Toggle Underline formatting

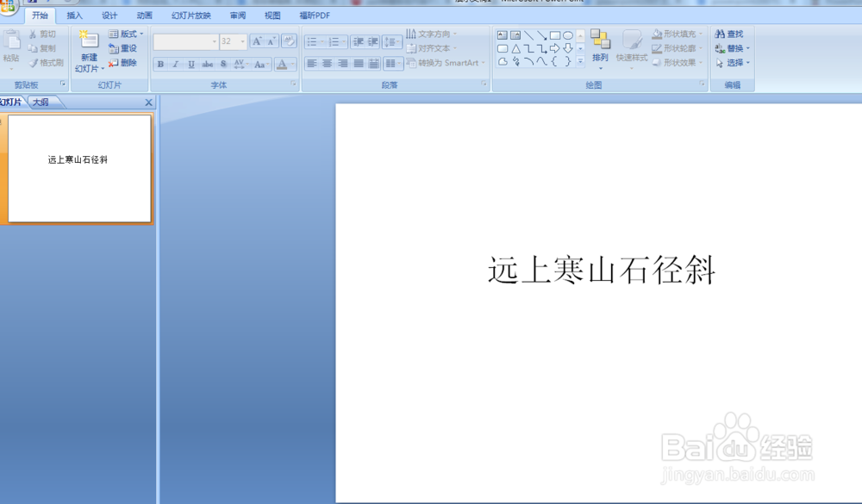191,65
